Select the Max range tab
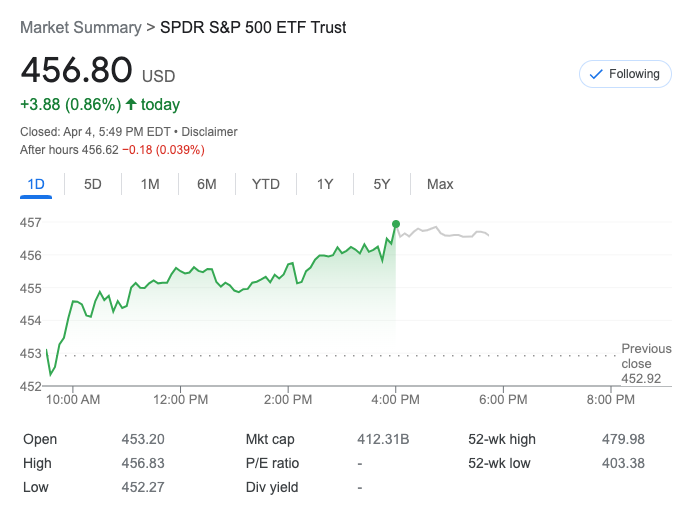This screenshot has width=694, height=509. tap(440, 184)
